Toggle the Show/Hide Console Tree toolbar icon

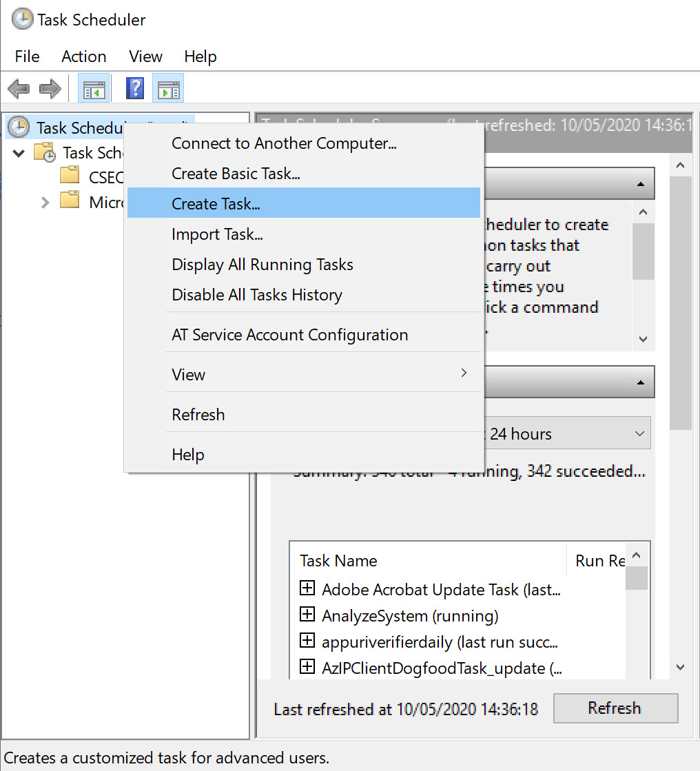94,88
